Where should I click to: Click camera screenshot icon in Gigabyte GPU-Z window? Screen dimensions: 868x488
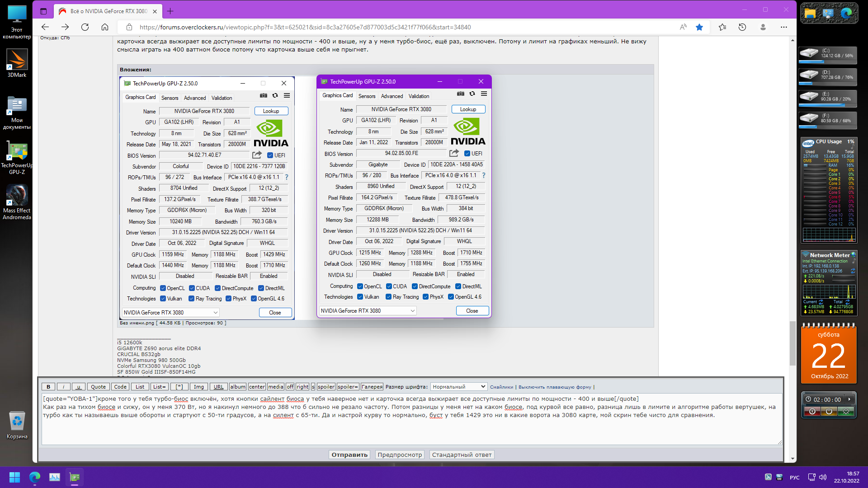460,94
